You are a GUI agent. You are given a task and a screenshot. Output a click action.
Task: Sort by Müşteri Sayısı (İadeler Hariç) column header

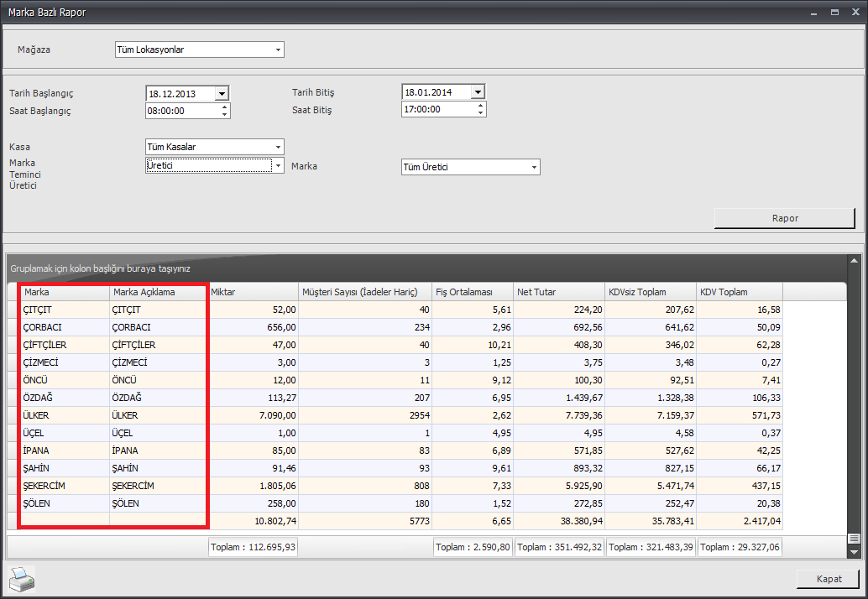[365, 292]
